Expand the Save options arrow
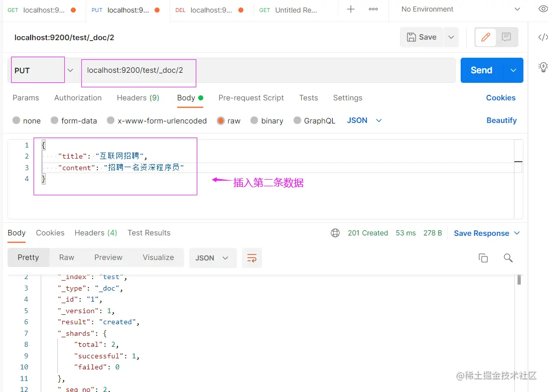This screenshot has width=548, height=392. (x=451, y=37)
